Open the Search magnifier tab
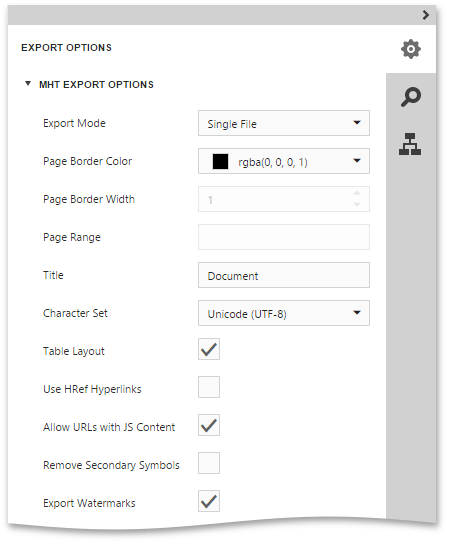This screenshot has height=545, width=449. pos(411,97)
